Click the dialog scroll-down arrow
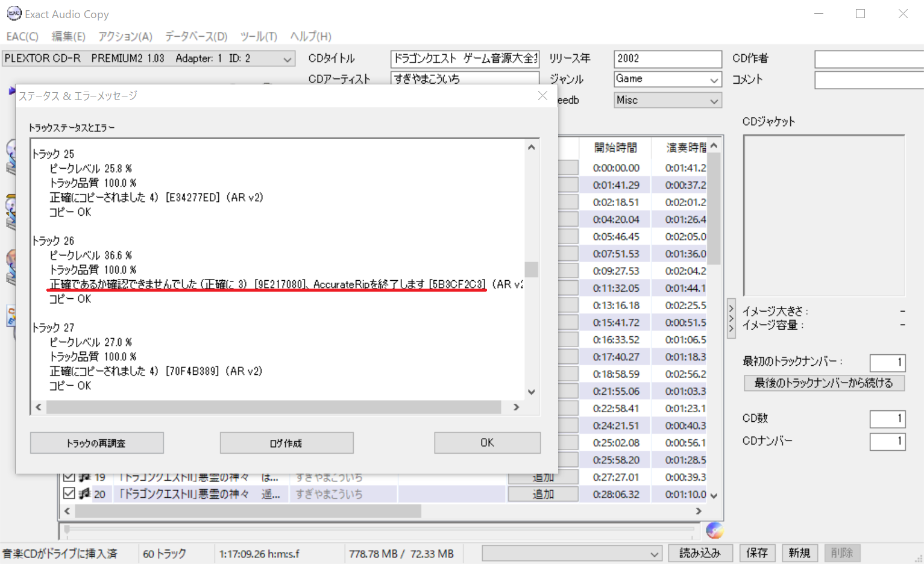 [x=531, y=392]
